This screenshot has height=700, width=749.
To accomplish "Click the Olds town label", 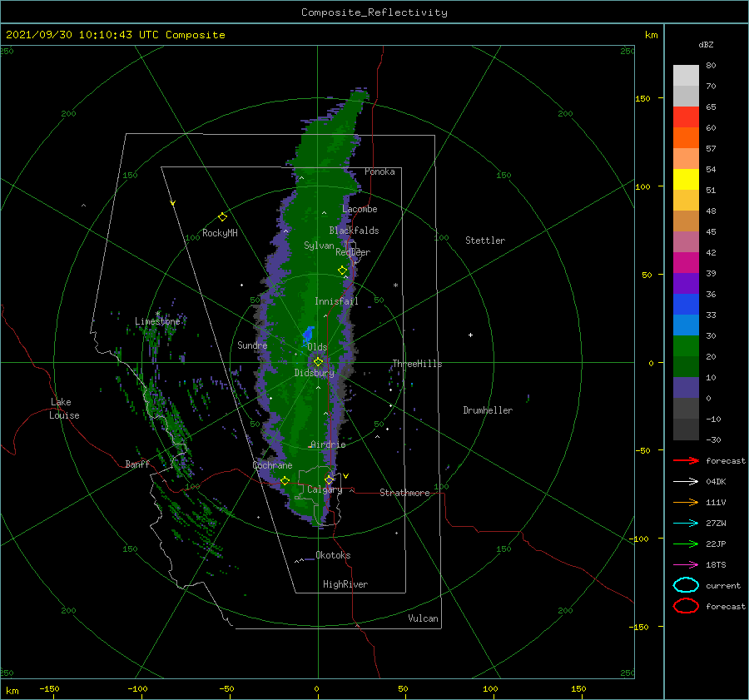I will click(x=317, y=346).
